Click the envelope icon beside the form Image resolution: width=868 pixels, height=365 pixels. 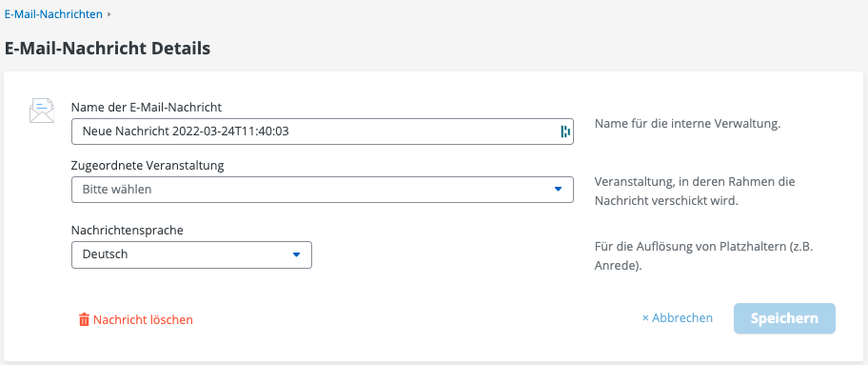(x=42, y=110)
